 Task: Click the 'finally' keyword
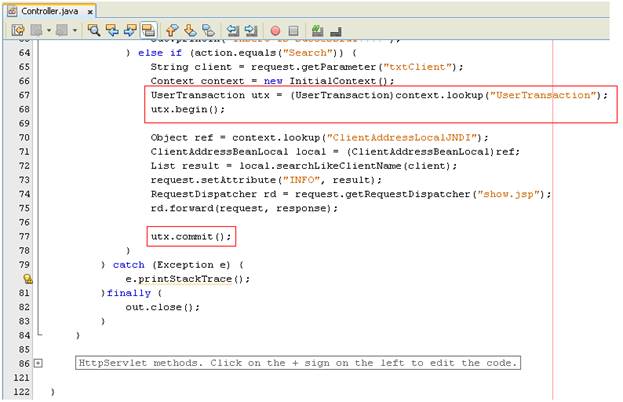(x=129, y=293)
